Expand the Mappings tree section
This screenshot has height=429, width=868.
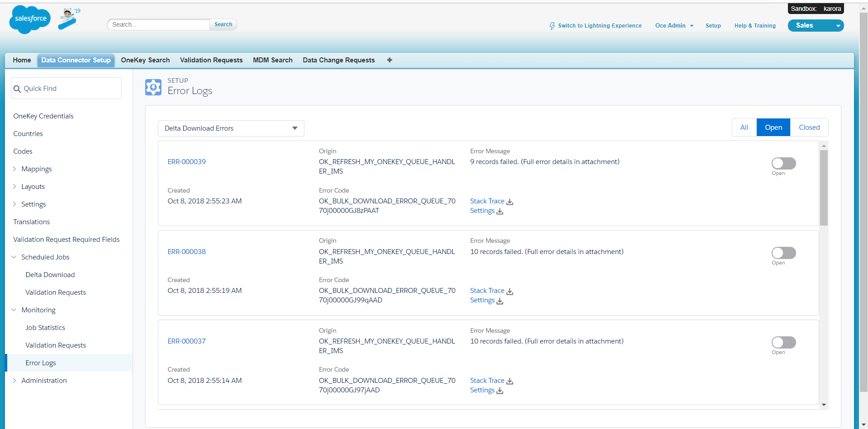coord(14,169)
